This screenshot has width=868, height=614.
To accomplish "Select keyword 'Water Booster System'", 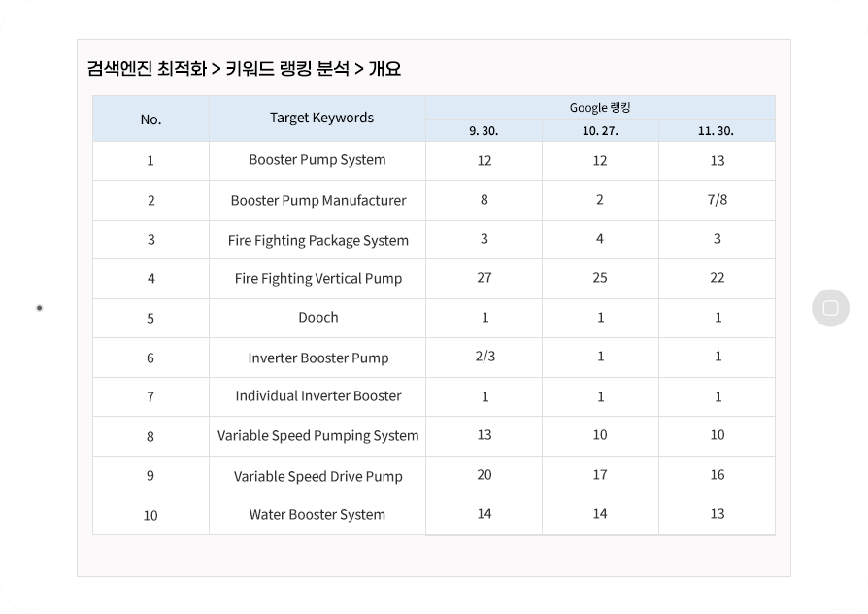I will pyautogui.click(x=317, y=514).
